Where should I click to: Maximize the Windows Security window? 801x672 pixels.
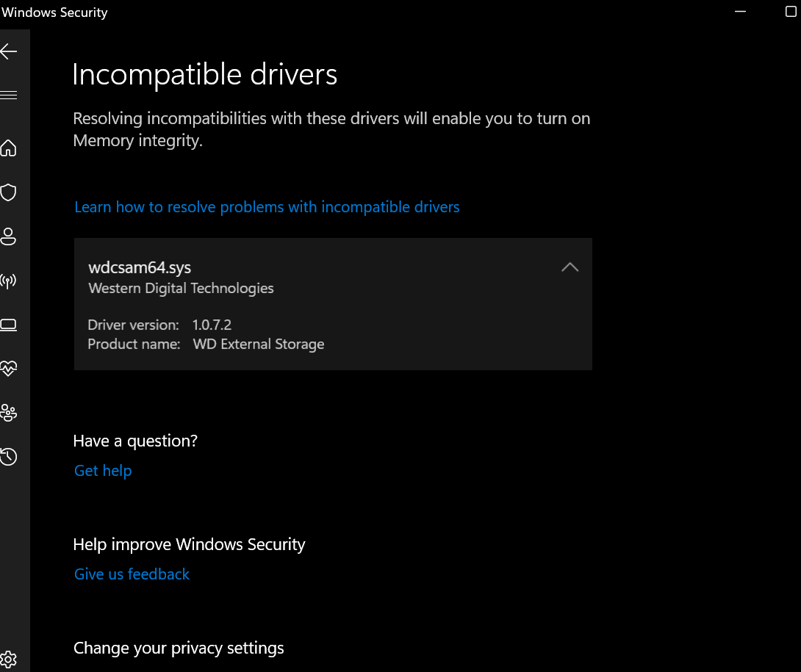tap(791, 12)
